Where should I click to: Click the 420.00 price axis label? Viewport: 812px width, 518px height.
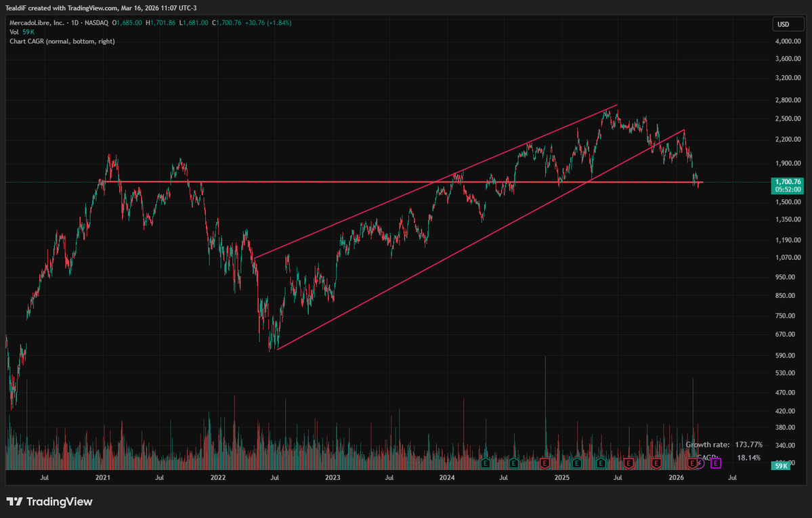[785, 411]
